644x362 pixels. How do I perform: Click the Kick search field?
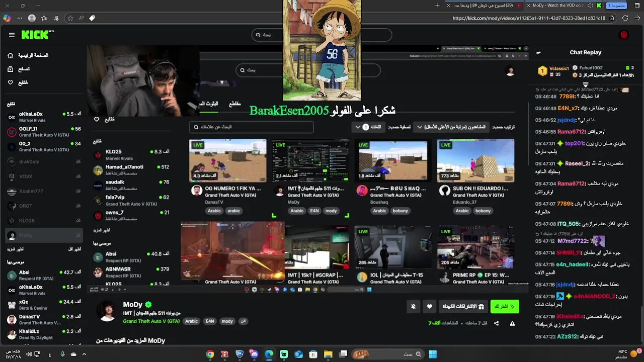tap(322, 35)
